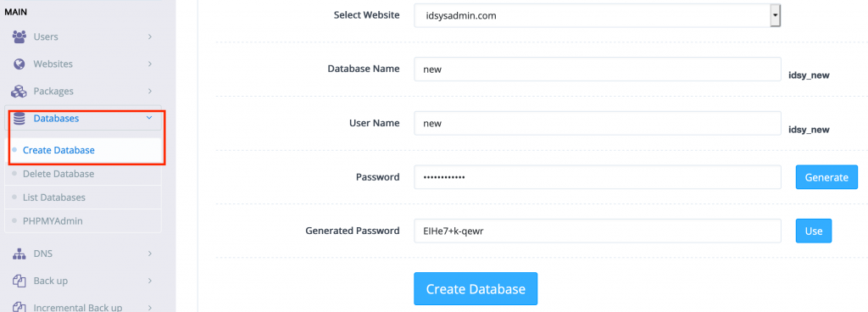The height and width of the screenshot is (312, 868).
Task: Click the Back up files icon
Action: click(x=19, y=281)
